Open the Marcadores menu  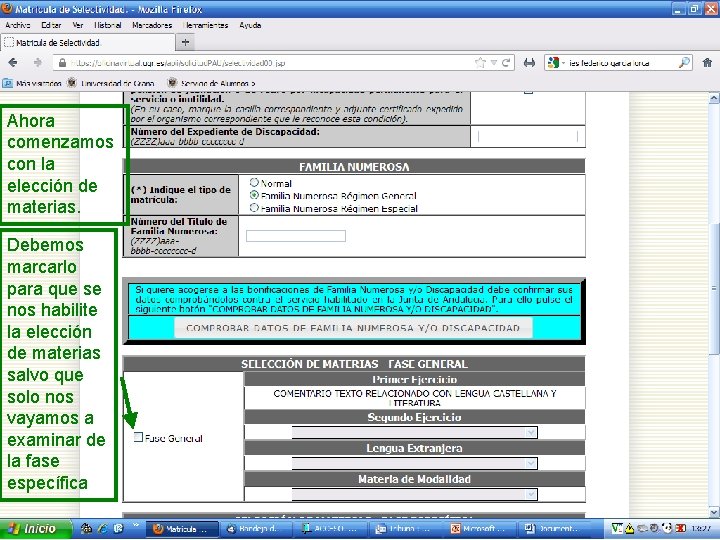coord(152,25)
